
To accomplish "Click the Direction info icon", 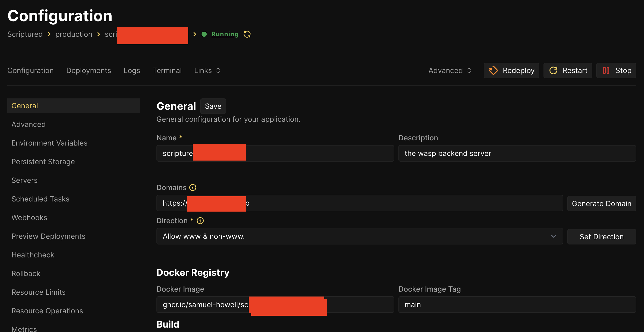I will (x=200, y=221).
